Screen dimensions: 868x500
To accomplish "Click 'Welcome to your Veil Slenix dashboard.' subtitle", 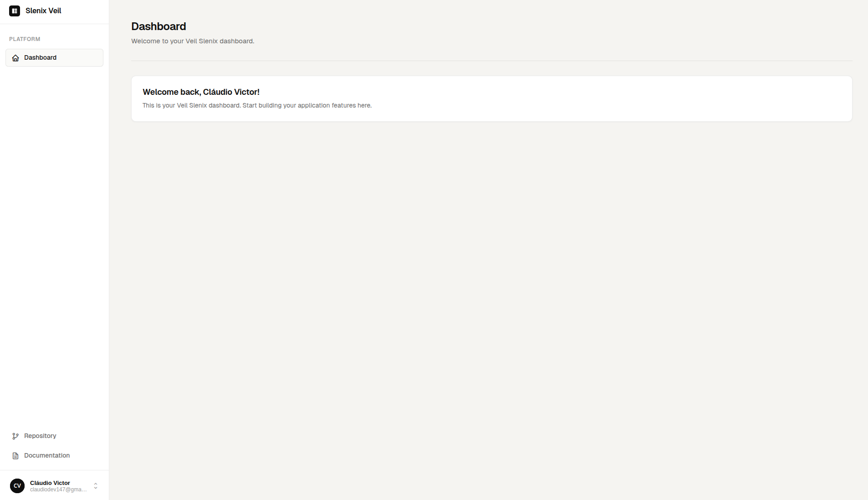I will pyautogui.click(x=193, y=41).
